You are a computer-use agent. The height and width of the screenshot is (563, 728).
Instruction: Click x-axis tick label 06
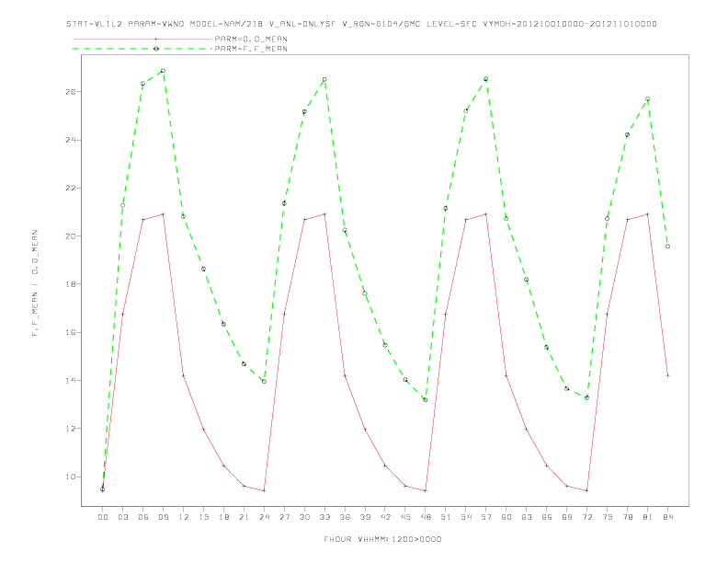coord(143,517)
